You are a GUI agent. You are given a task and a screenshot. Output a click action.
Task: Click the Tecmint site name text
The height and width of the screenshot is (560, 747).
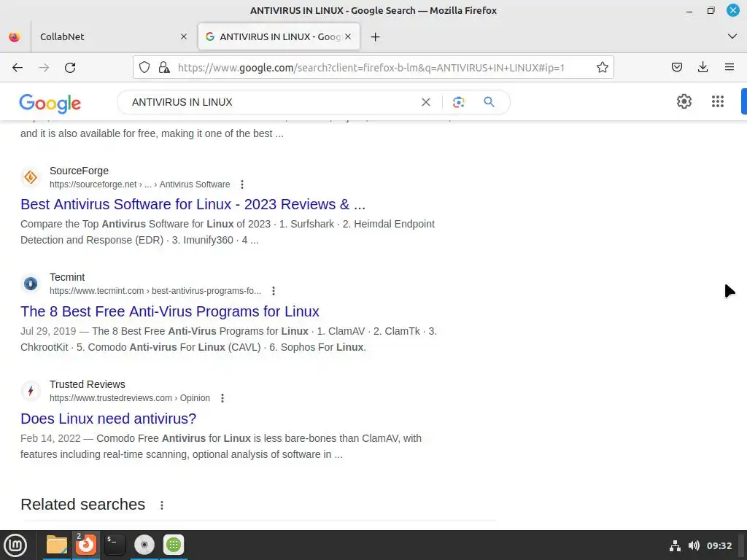pos(67,277)
